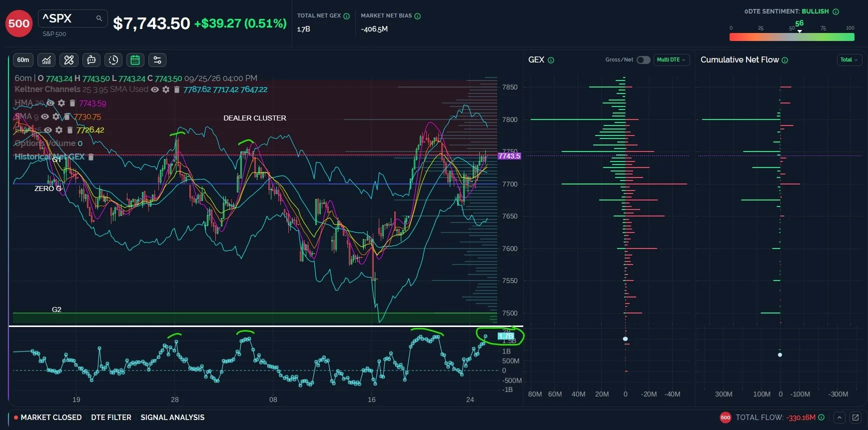This screenshot has height=430, width=868.
Task: Open the robot assistant icon
Action: click(x=91, y=60)
